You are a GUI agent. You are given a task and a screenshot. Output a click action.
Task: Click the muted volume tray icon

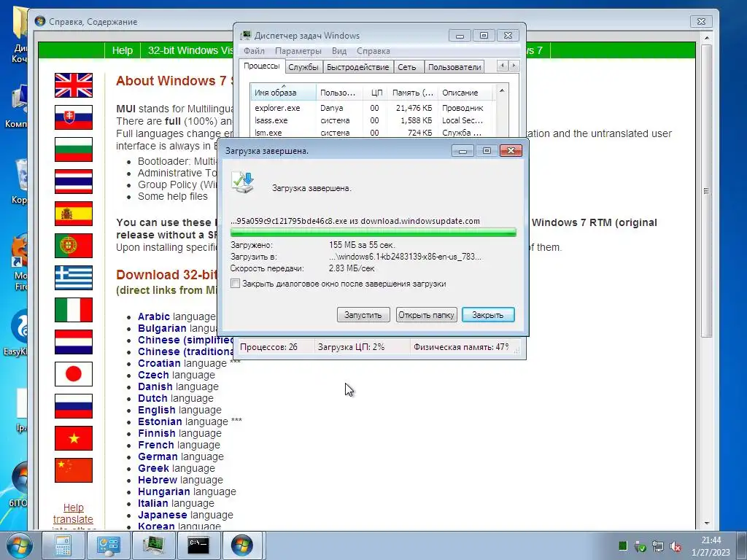675,547
